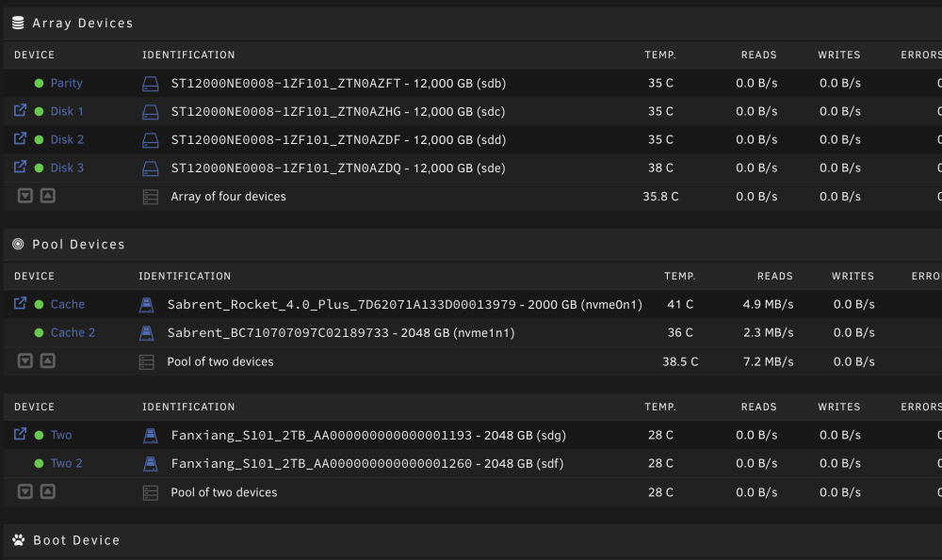Open Cache 2 device settings link
The width and height of the screenshot is (942, 560).
tap(73, 332)
